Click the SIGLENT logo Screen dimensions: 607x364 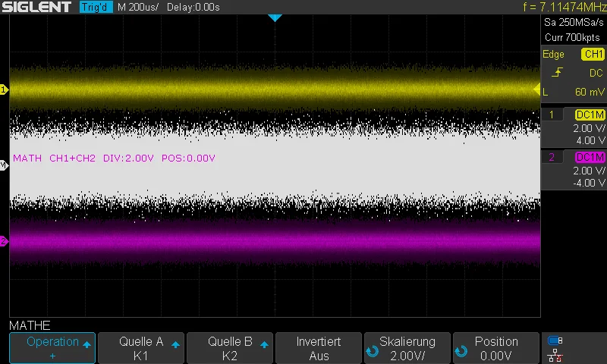(38, 8)
